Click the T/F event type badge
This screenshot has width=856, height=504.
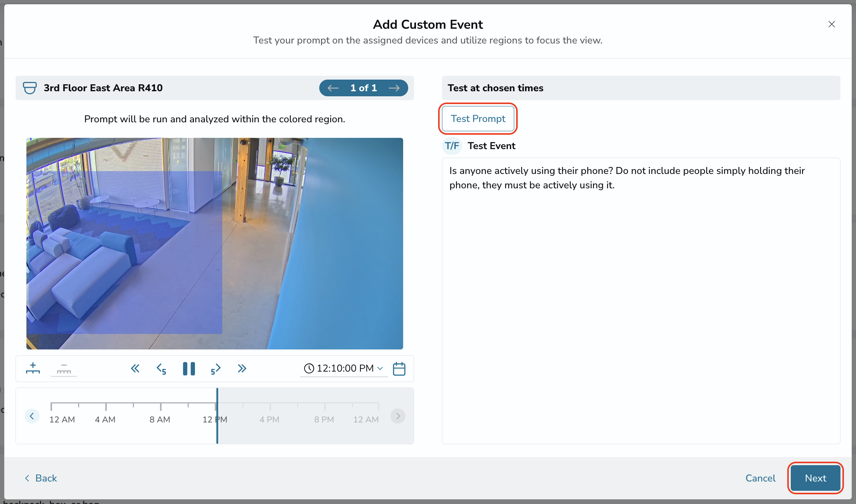point(452,146)
